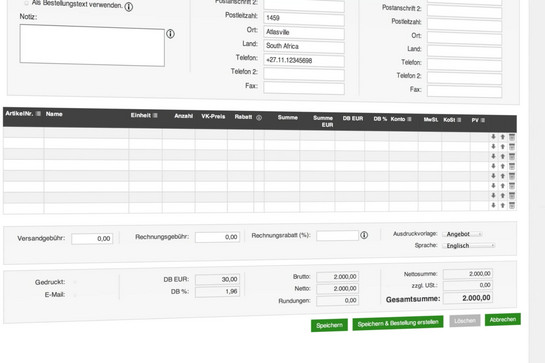Open the list icon beside Konto header
This screenshot has width=545, height=363.
409,119
